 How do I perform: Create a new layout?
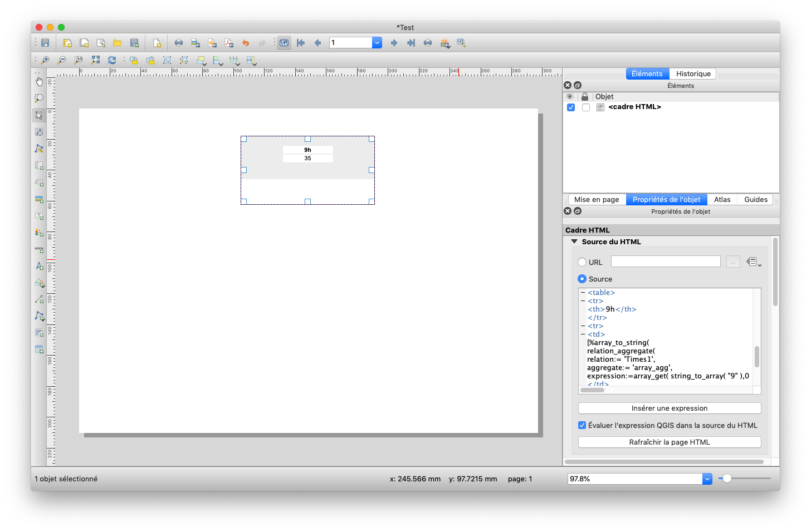point(67,43)
